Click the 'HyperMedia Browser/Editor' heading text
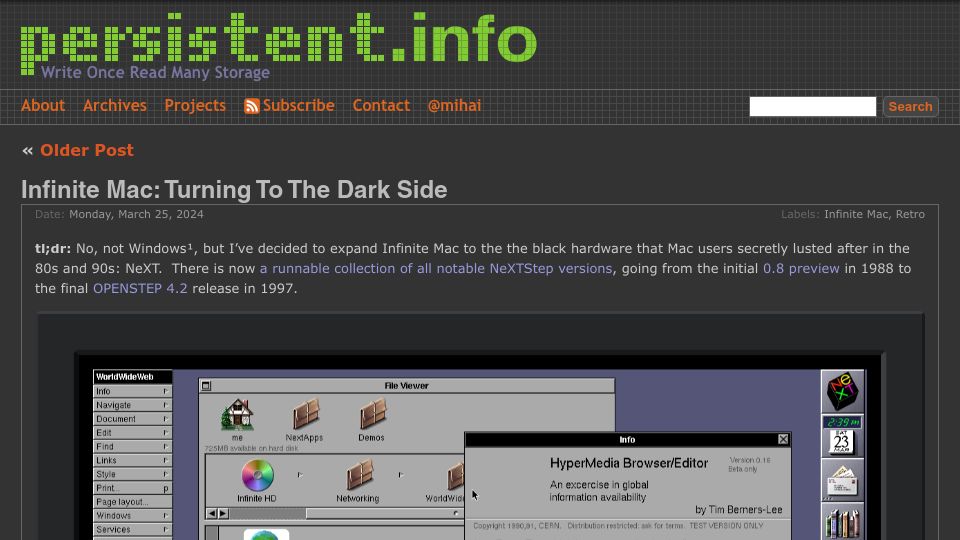 tap(629, 463)
